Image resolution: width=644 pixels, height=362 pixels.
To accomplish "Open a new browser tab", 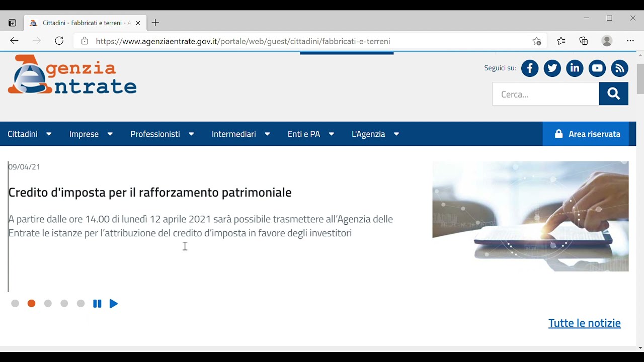I will 155,23.
